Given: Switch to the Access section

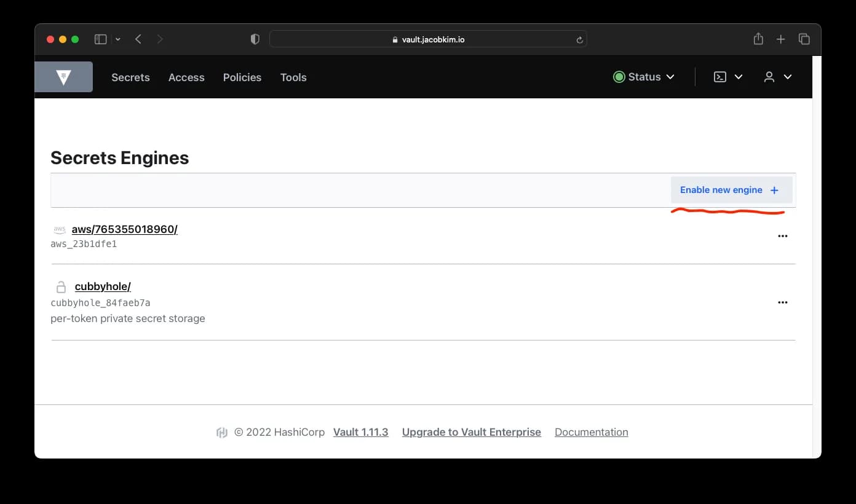Looking at the screenshot, I should tap(186, 77).
